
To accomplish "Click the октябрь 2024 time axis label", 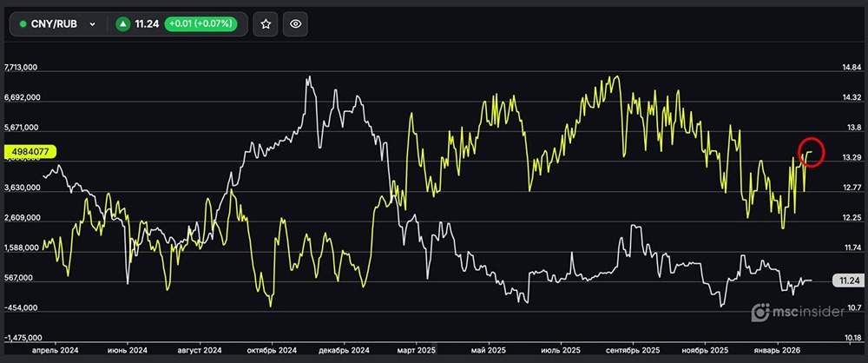I will [x=273, y=351].
